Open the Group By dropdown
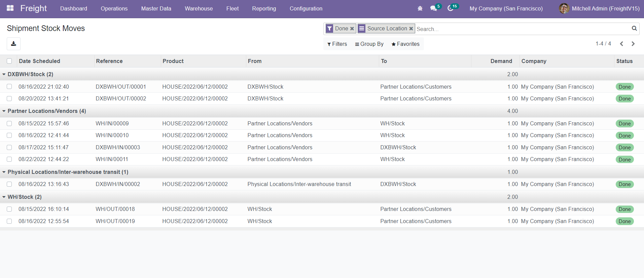This screenshot has width=644, height=278. click(x=369, y=44)
